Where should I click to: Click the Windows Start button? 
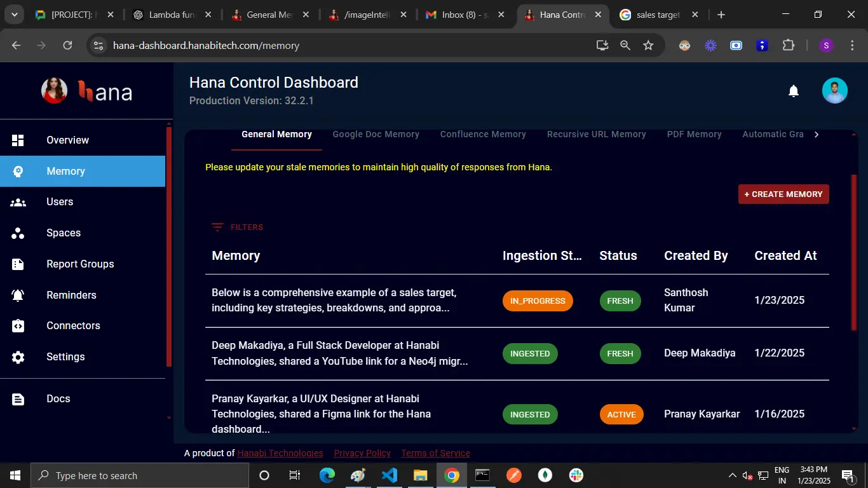pyautogui.click(x=15, y=475)
